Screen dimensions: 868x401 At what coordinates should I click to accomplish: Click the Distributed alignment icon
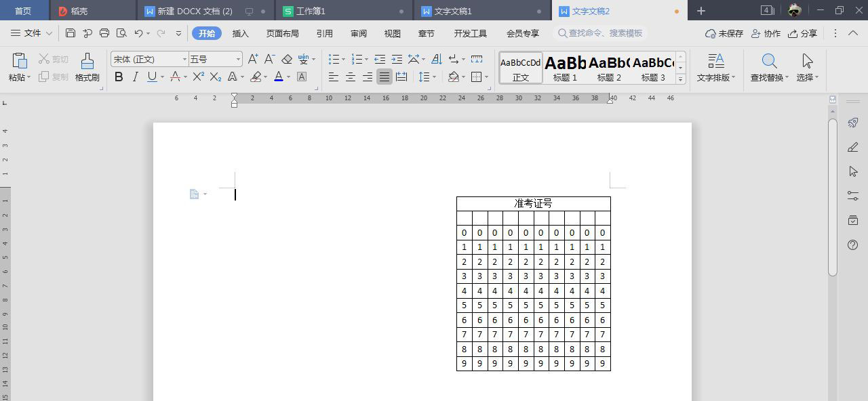click(401, 77)
